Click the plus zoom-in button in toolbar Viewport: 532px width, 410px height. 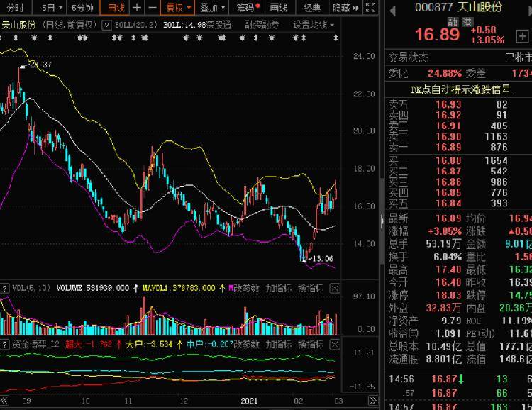137,8
